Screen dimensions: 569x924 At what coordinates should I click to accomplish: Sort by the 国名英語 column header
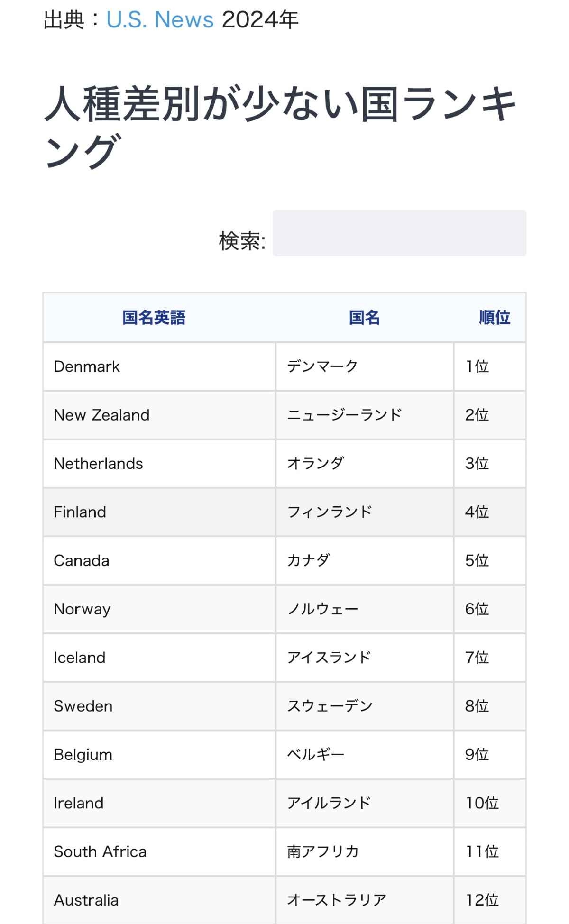(154, 317)
